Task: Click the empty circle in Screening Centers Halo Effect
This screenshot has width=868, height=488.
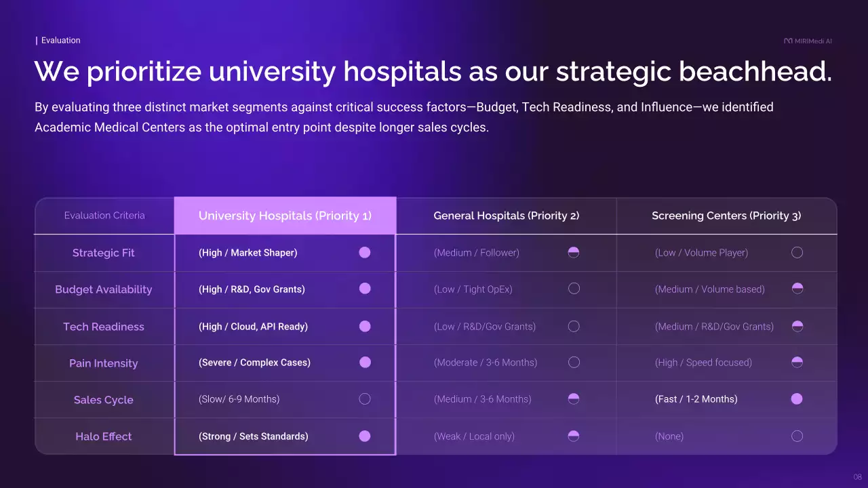Action: (x=797, y=436)
